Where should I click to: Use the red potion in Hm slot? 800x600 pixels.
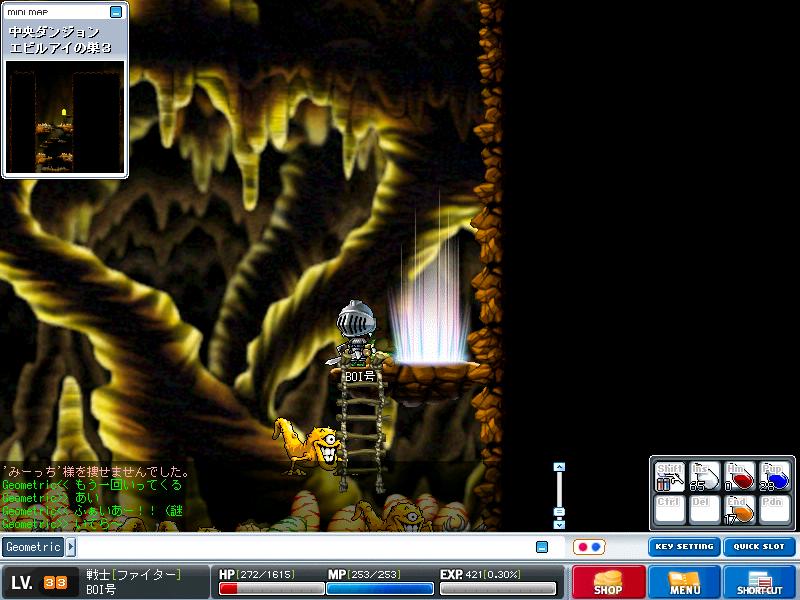[739, 477]
